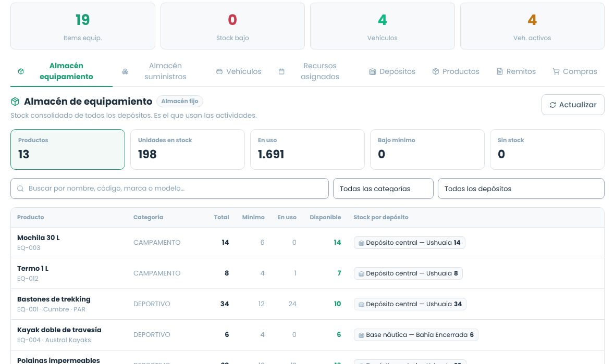Click the Actualizar button
615x364 pixels.
(573, 105)
